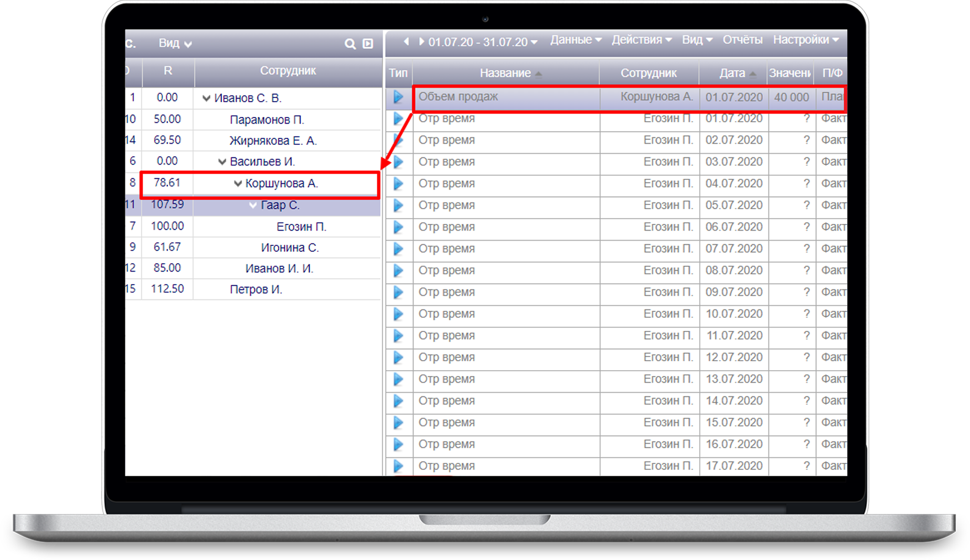Image resolution: width=970 pixels, height=560 pixels.
Task: Select employee Петров И. in the tree
Action: (256, 289)
